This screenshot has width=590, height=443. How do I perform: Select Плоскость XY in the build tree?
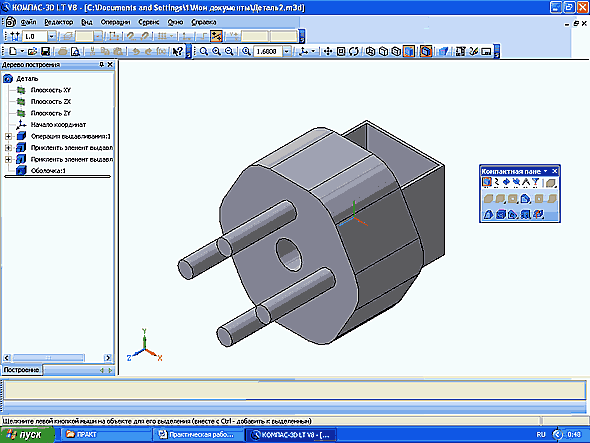pos(50,90)
